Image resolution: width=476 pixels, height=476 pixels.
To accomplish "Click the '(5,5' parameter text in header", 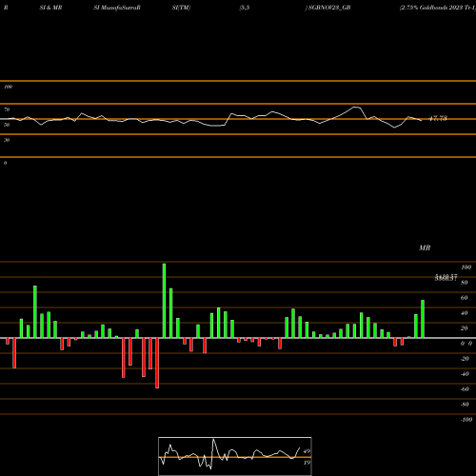I will coord(245,8).
